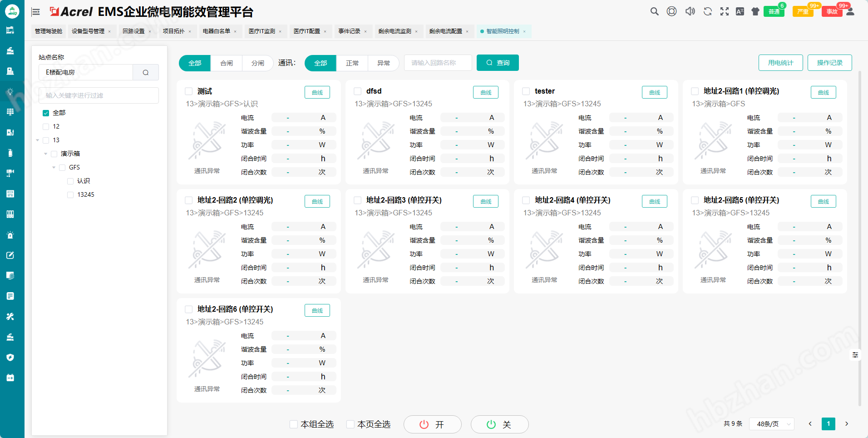Mute alarm sounds via the speaker icon
This screenshot has width=868, height=438.
click(690, 11)
